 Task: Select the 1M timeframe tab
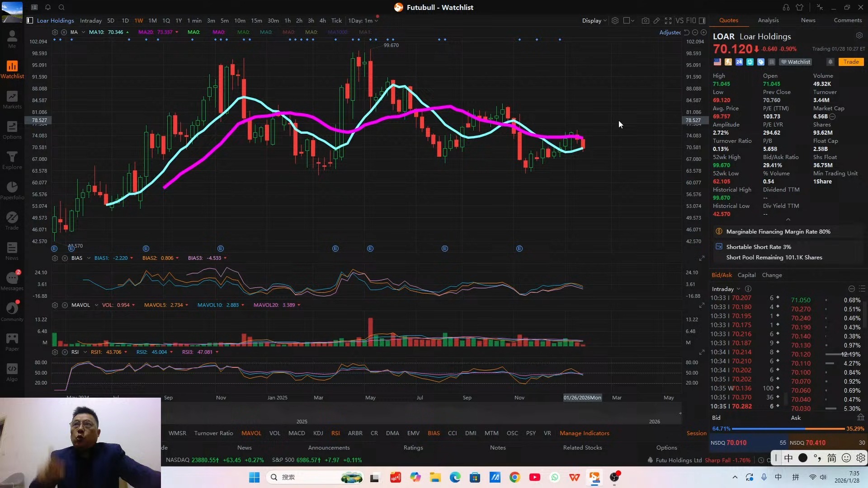coord(152,21)
